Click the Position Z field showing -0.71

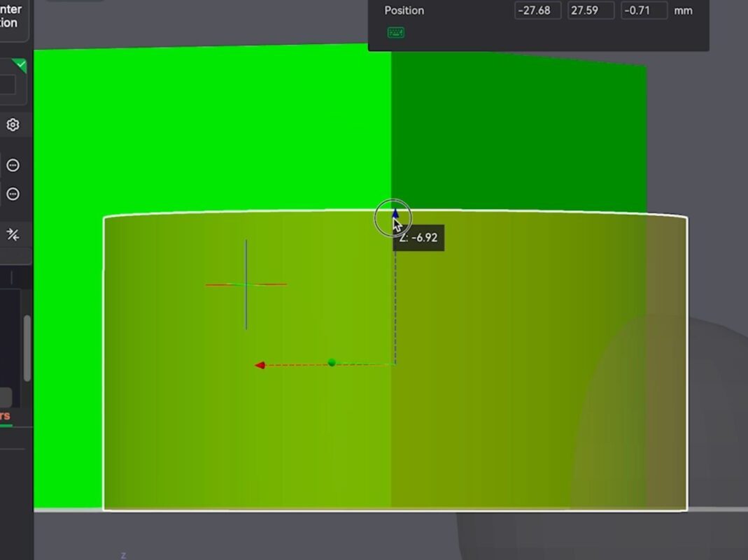point(644,10)
